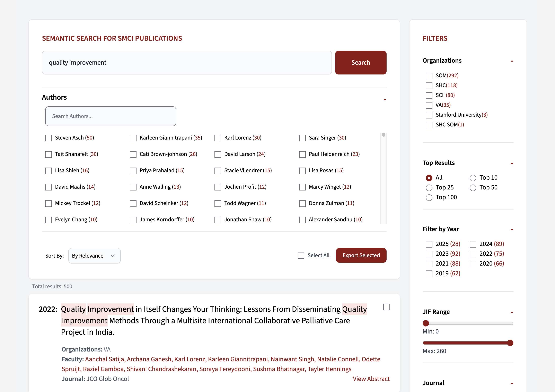Tick the SOM organization checkbox
The height and width of the screenshot is (392, 555).
(429, 76)
